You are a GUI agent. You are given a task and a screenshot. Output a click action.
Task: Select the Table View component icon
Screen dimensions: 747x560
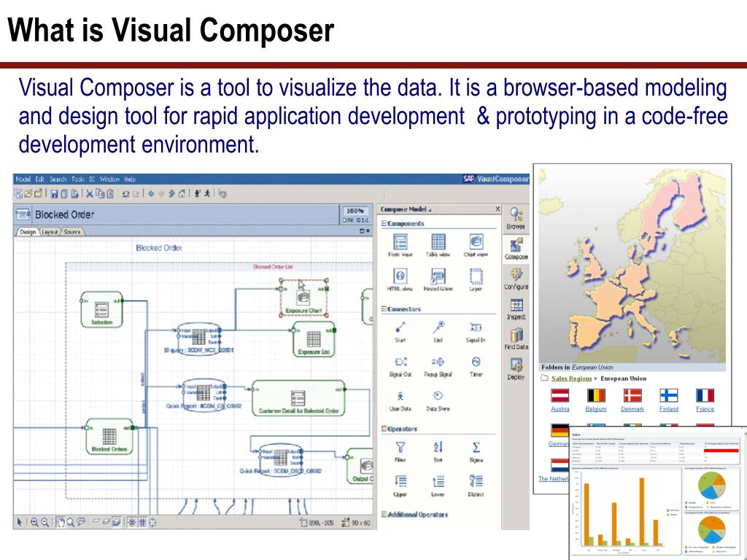click(438, 242)
